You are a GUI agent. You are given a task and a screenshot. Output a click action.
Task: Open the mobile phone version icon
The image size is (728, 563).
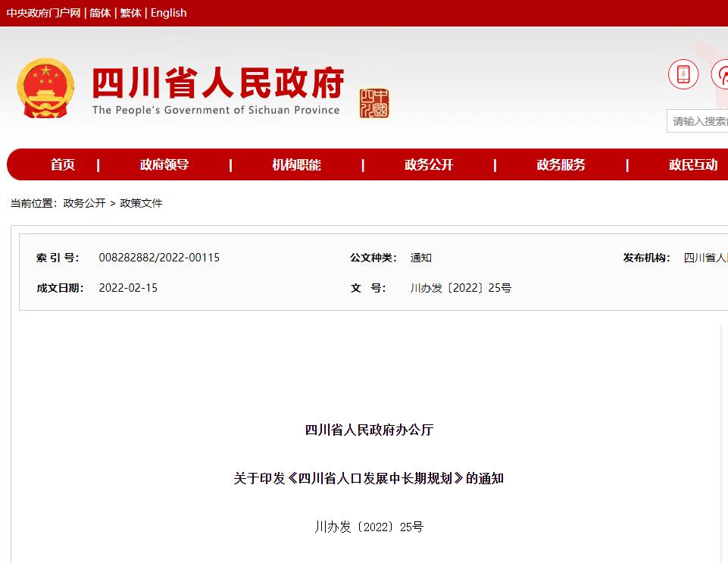pos(683,74)
